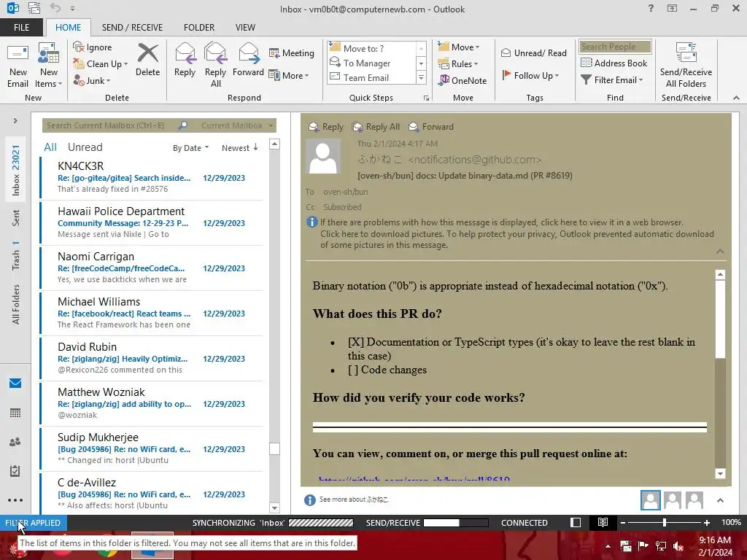Click the ribbon Forward button
The height and width of the screenshot is (560, 747).
(248, 60)
